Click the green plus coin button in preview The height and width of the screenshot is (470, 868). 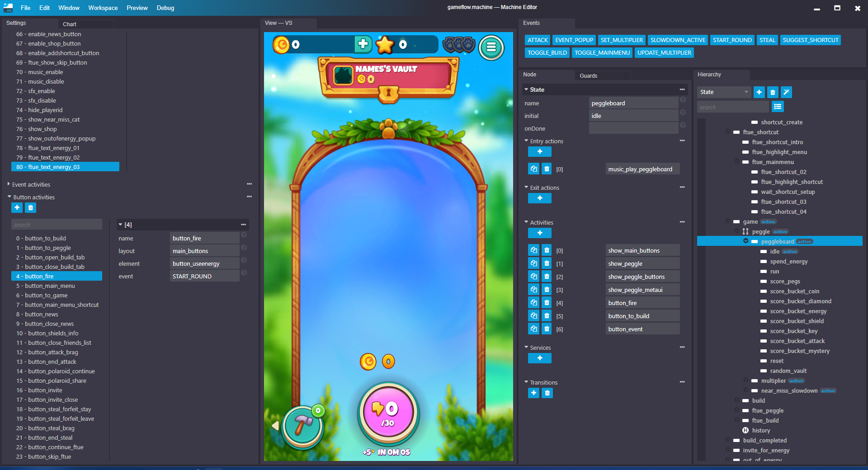pos(363,44)
